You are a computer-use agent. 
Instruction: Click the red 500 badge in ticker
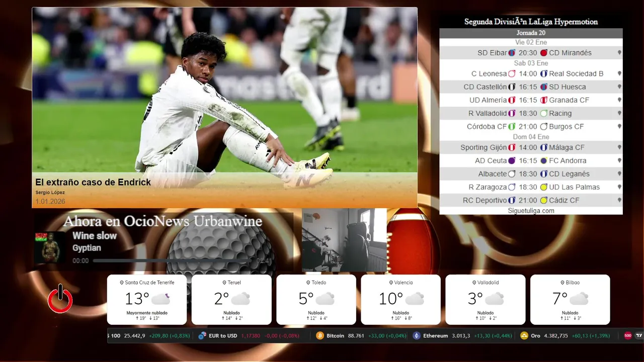click(628, 336)
